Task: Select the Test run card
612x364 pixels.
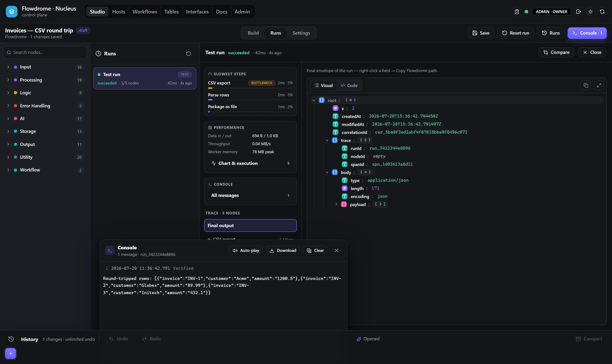Action: (x=145, y=78)
